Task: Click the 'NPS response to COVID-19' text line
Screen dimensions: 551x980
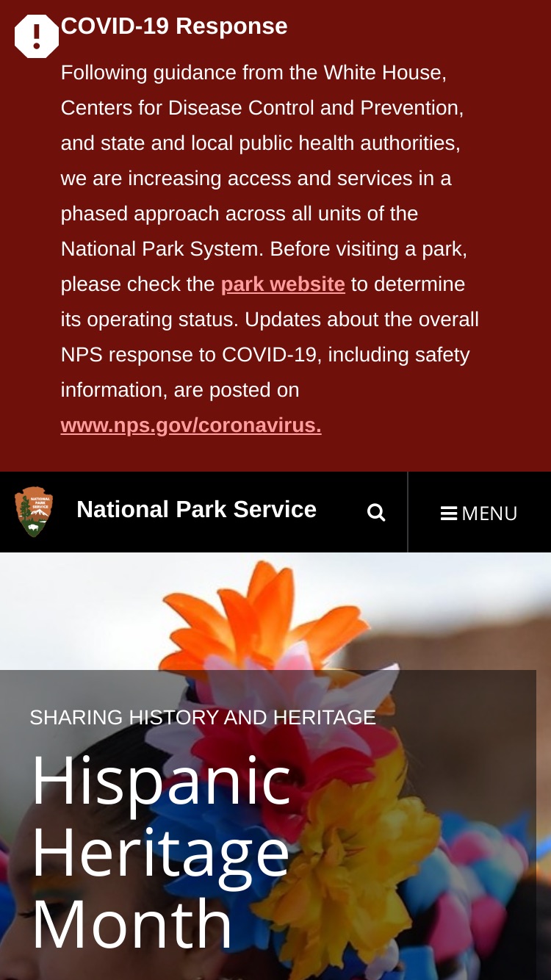Action: (x=265, y=355)
